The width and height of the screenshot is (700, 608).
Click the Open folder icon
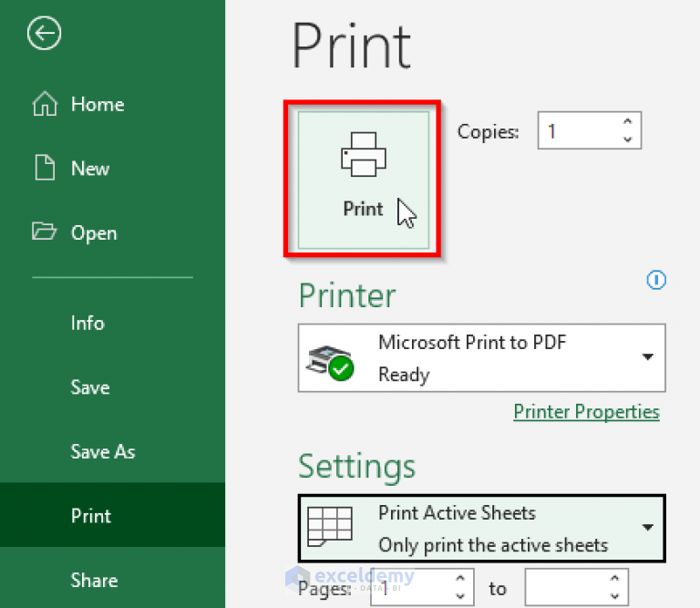(x=44, y=232)
